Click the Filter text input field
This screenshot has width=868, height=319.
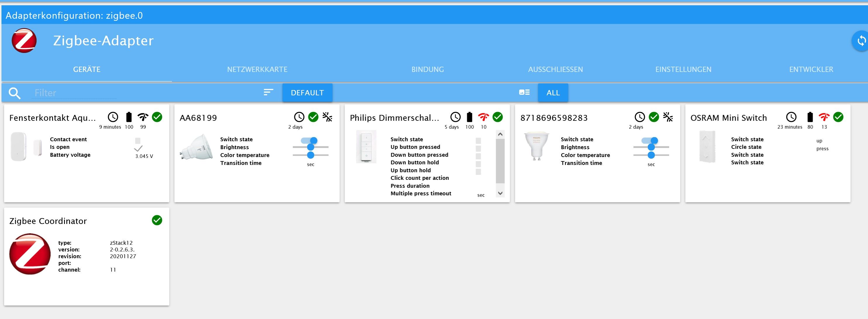74,93
